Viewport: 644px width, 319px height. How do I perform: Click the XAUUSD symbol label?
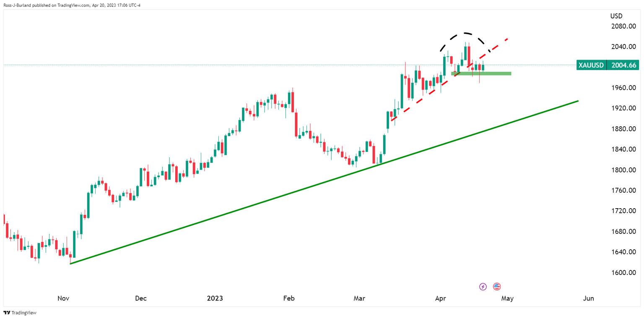point(592,65)
